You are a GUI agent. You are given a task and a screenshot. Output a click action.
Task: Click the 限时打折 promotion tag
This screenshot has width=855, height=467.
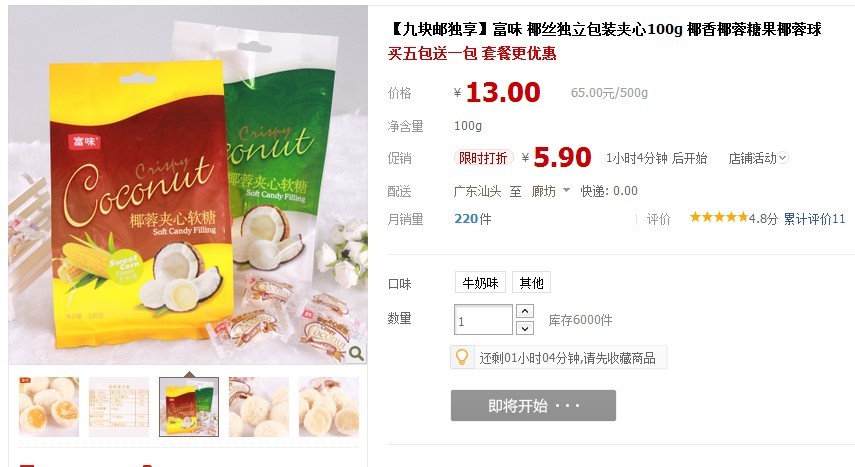tap(483, 158)
